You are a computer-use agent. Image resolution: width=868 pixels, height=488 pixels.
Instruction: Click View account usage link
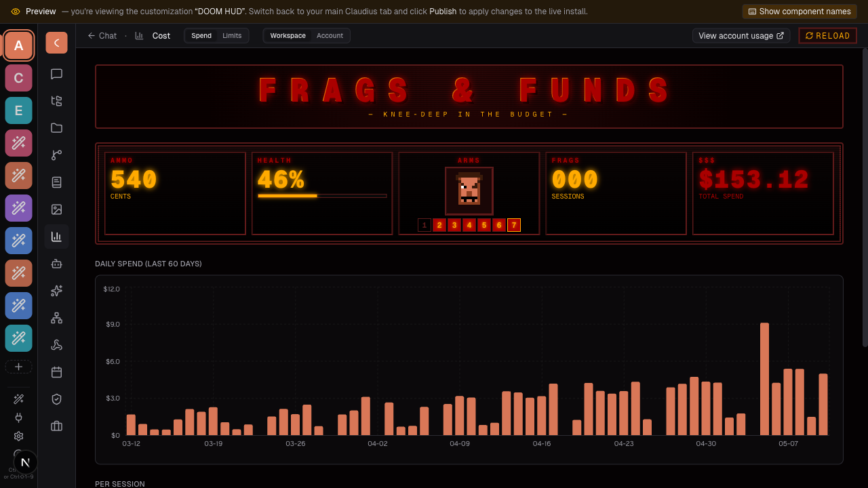pos(741,36)
